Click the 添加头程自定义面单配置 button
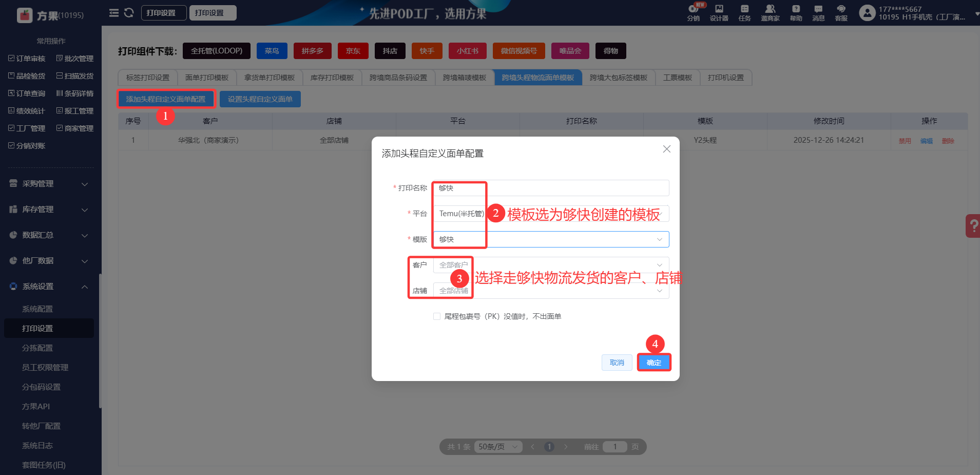 coord(166,99)
